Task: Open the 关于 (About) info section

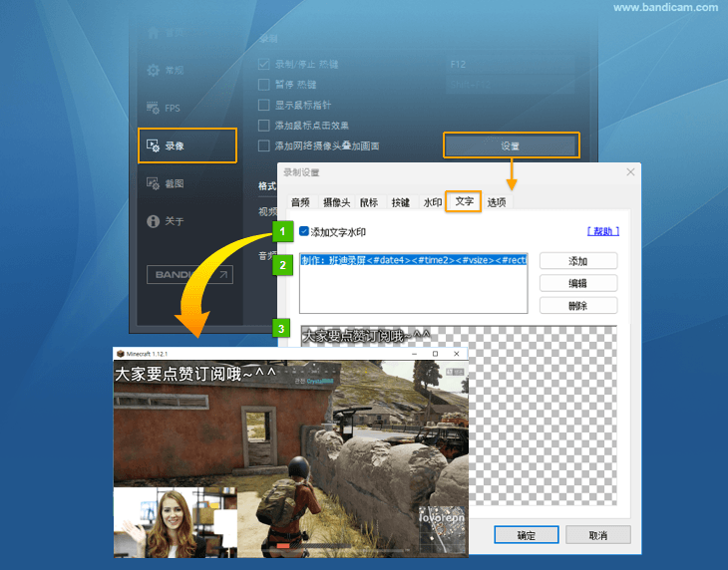Action: 166,221
